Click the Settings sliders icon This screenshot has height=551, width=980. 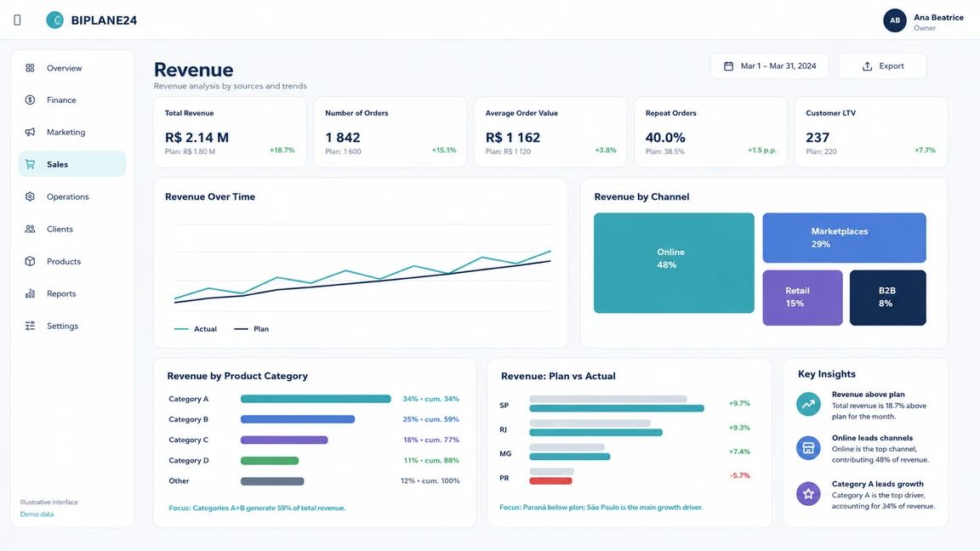click(x=30, y=327)
